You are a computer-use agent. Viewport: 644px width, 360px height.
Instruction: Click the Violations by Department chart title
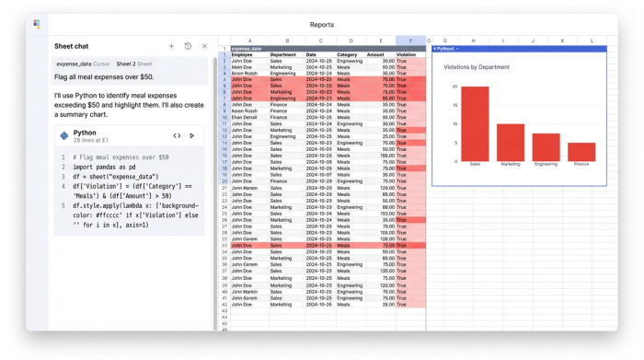click(477, 67)
